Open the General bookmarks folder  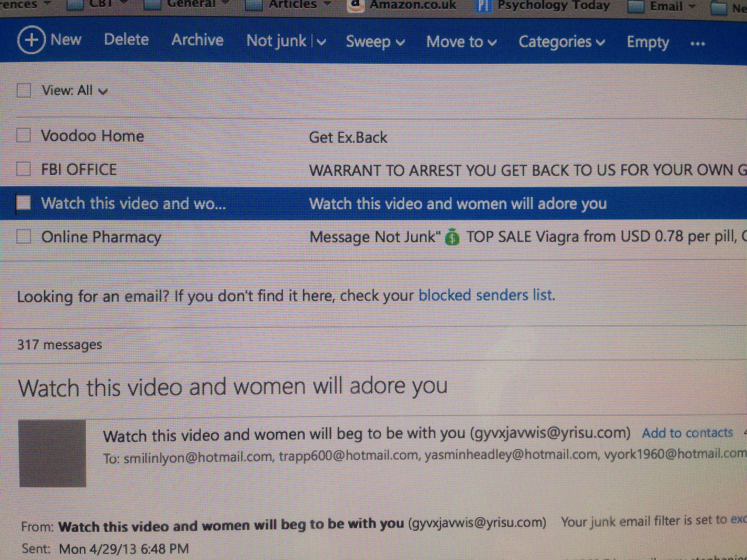click(x=191, y=4)
